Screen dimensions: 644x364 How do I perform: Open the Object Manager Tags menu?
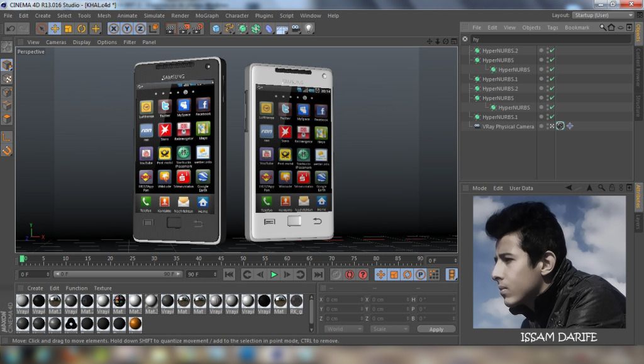[552, 28]
